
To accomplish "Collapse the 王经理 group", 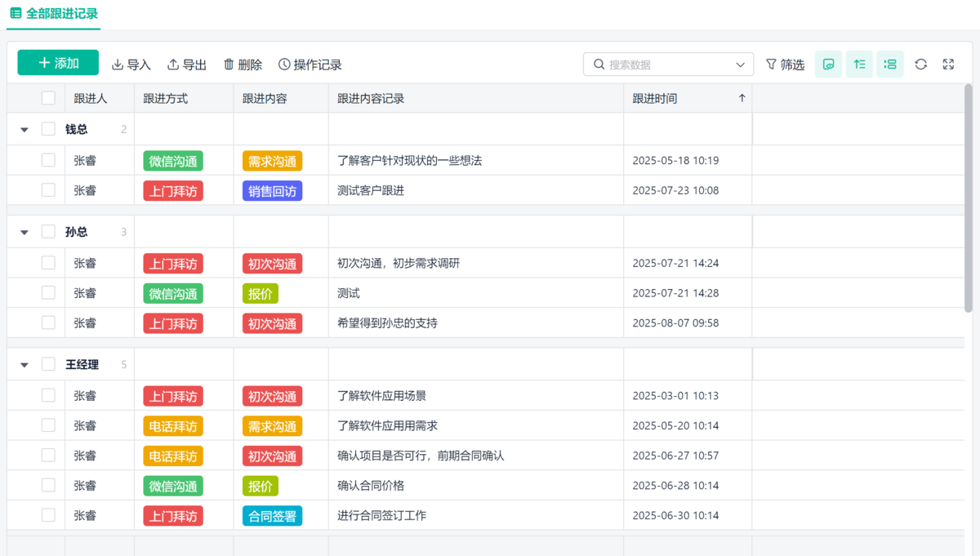I will (24, 365).
